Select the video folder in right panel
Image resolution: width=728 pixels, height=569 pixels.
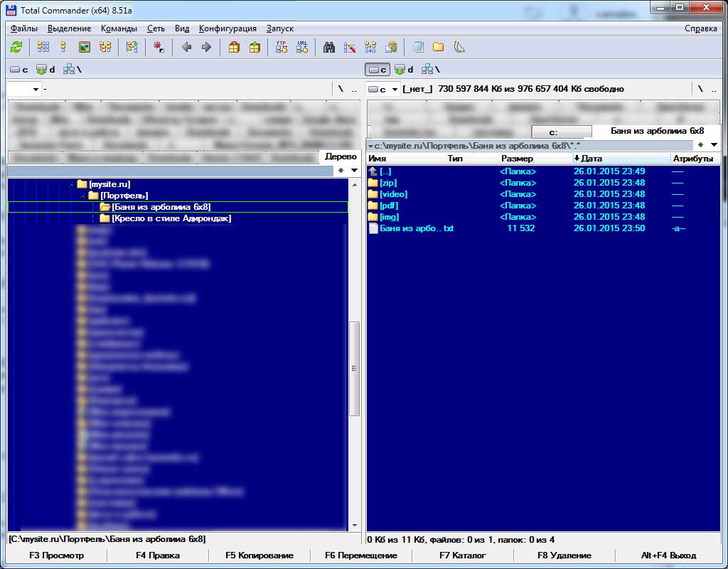point(387,194)
